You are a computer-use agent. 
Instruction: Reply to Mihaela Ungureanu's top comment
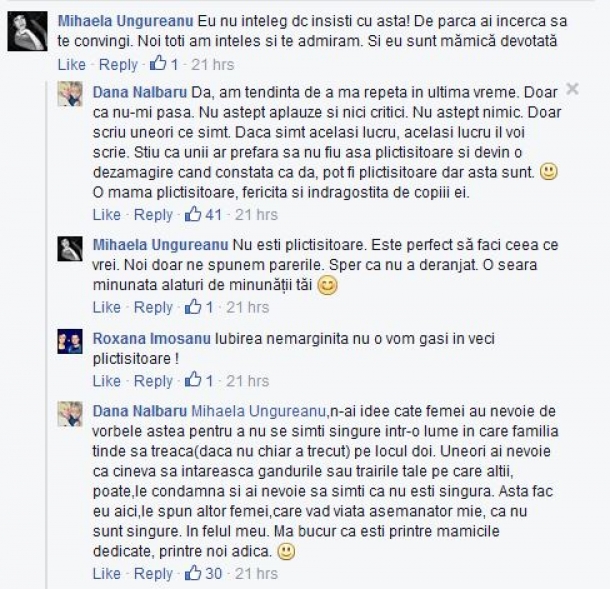[118, 64]
